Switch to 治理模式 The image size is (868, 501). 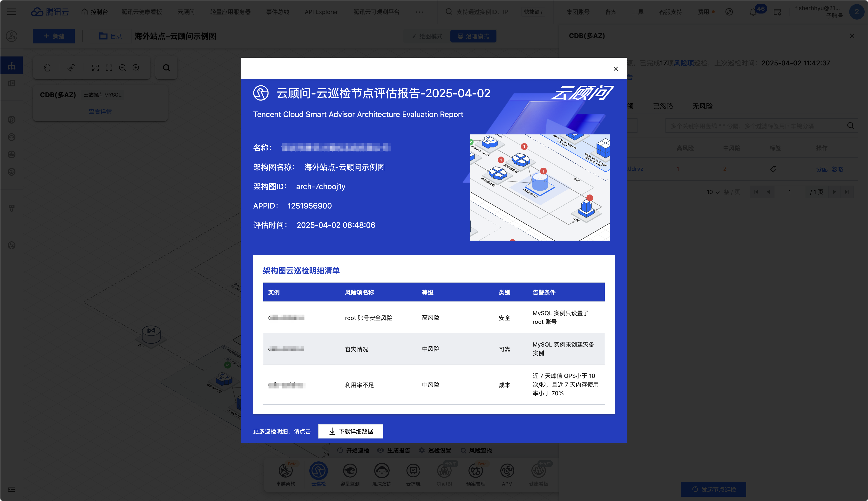pyautogui.click(x=473, y=36)
